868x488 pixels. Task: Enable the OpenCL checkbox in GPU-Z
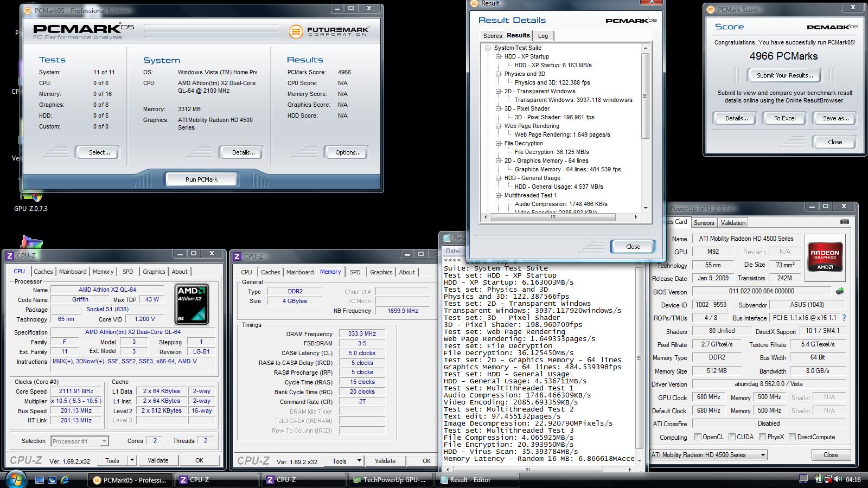(698, 437)
